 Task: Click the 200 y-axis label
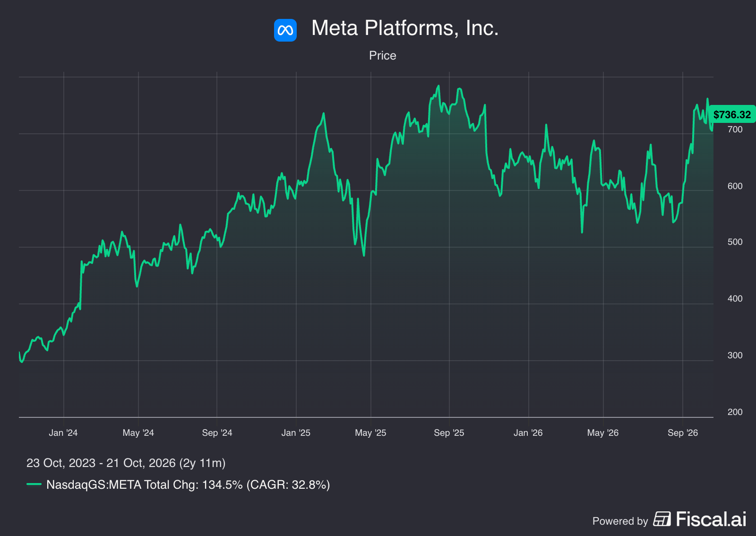[x=735, y=412]
